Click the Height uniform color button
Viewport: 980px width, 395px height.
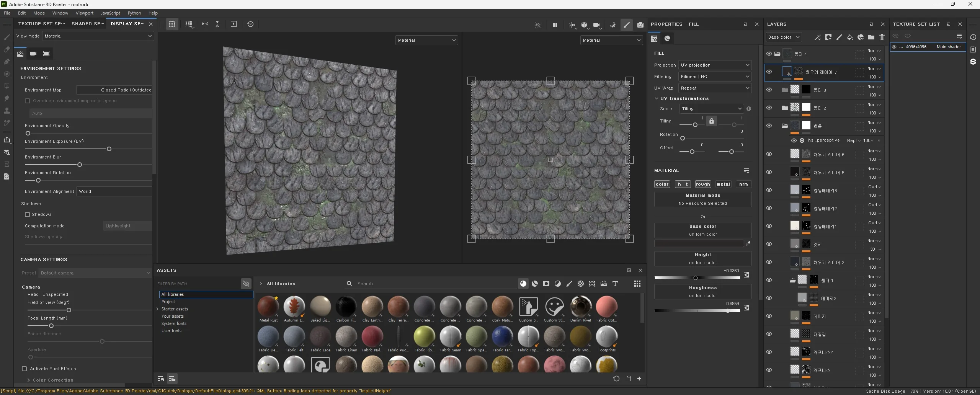tap(703, 259)
